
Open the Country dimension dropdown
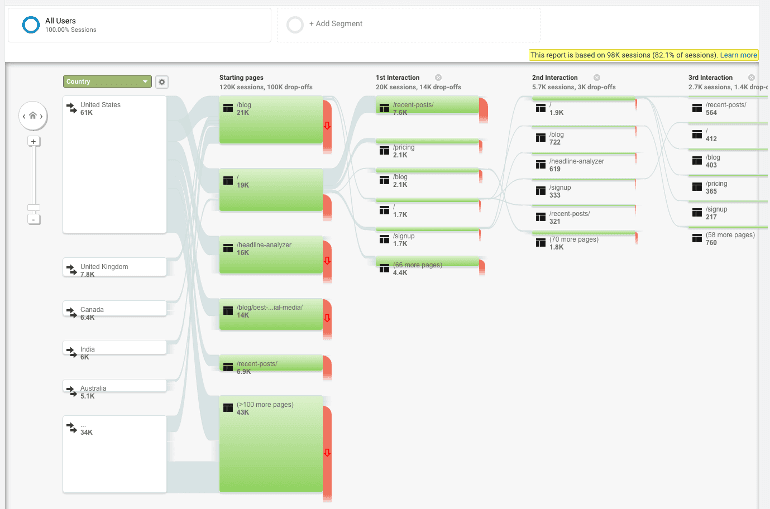106,82
